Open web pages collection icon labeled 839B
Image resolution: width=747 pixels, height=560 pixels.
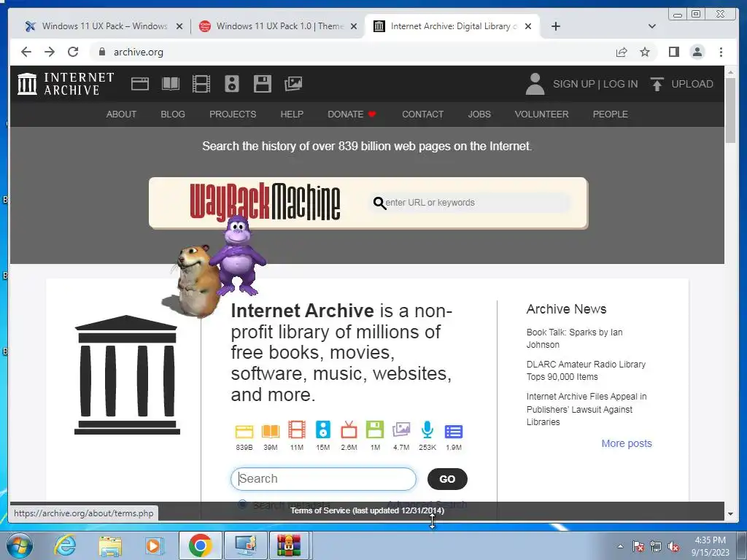[244, 431]
